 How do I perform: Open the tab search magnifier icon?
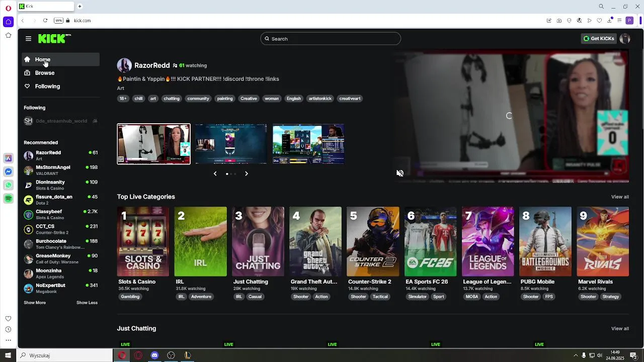pyautogui.click(x=601, y=7)
